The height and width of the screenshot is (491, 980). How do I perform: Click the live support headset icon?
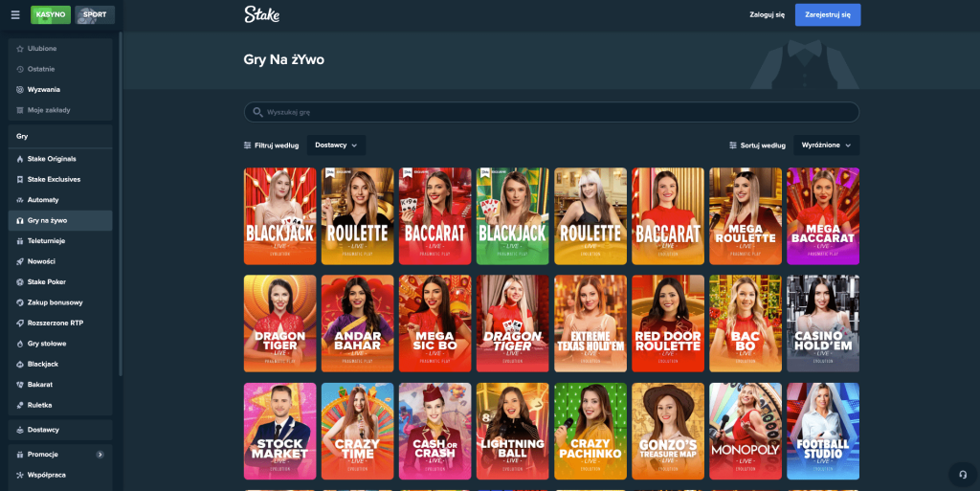963,475
